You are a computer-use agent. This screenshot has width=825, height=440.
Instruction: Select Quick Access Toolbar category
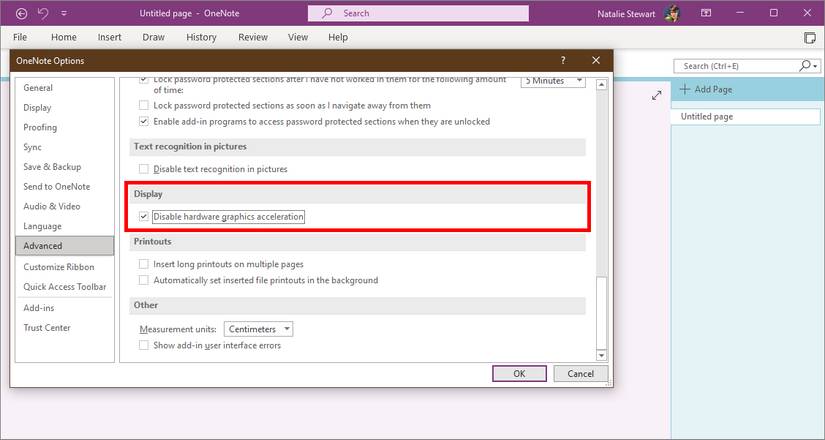(x=64, y=287)
